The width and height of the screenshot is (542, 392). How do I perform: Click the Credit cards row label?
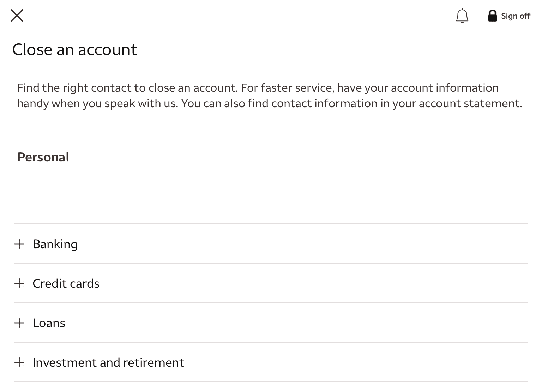(66, 283)
